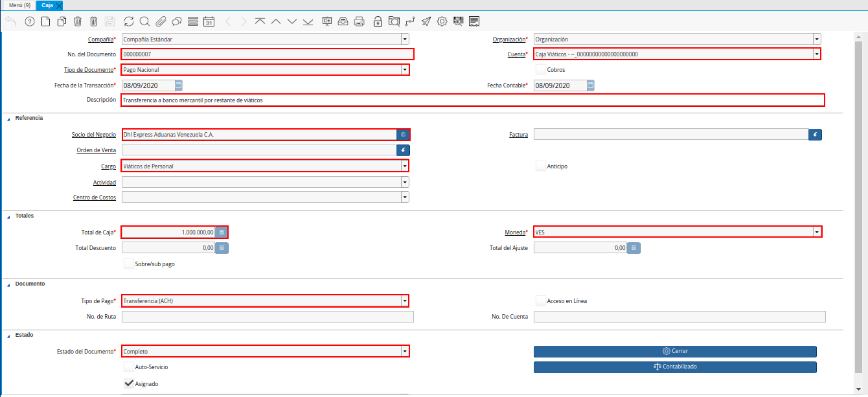Viewport: 868px width, 397px height.
Task: Open the Tipo de Documento dropdown
Action: [x=405, y=69]
